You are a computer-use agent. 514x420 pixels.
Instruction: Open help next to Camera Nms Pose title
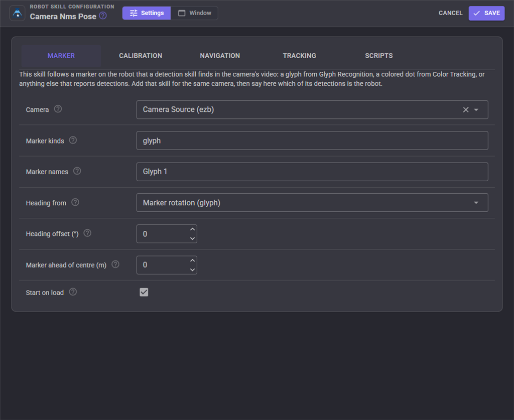(103, 16)
